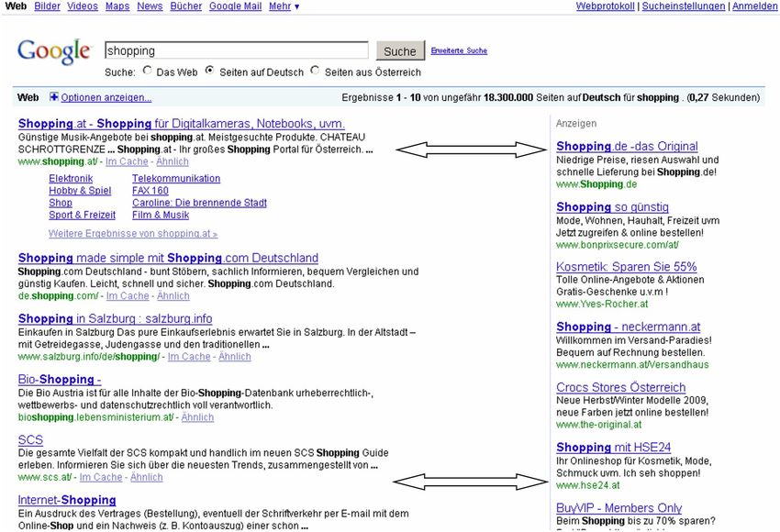This screenshot has width=780, height=532.
Task: Click the Crocs Stores Österreich ad
Action: point(620,387)
